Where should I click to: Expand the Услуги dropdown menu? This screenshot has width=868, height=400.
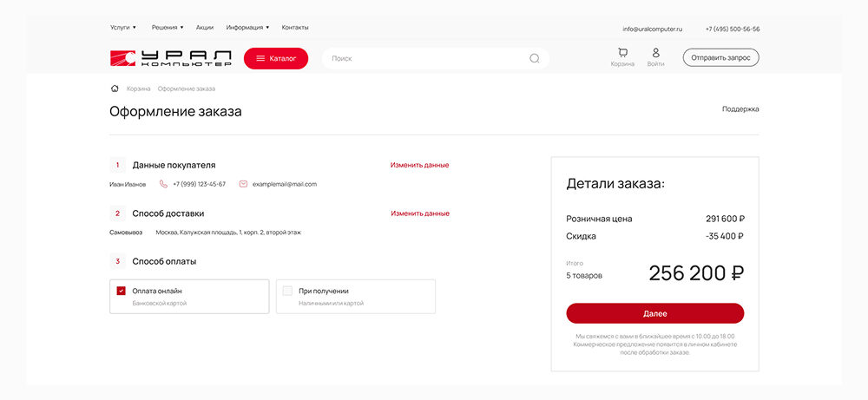[123, 28]
